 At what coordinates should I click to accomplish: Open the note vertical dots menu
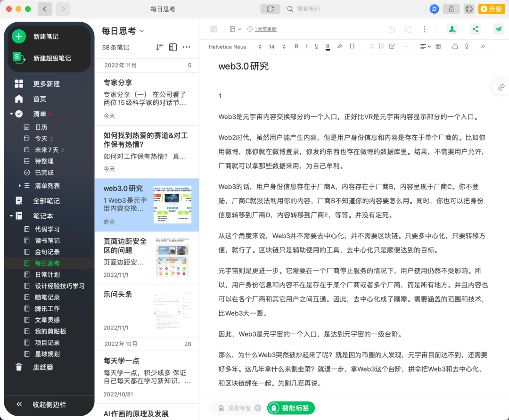click(424, 29)
